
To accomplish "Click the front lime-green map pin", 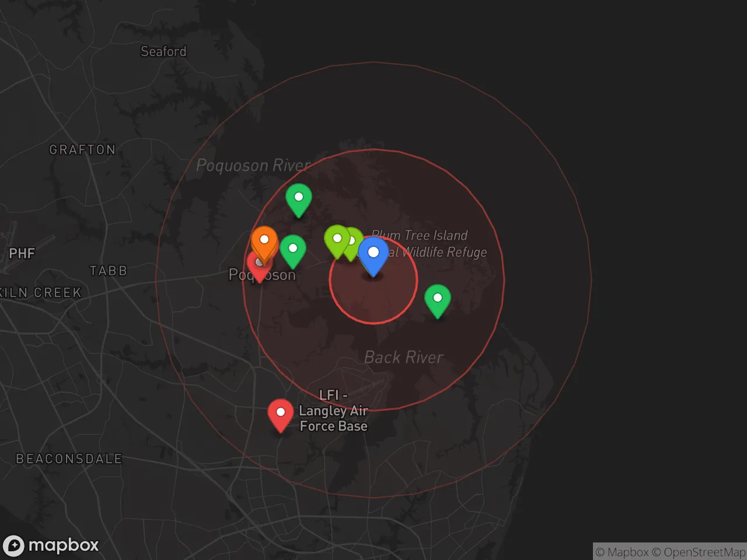I will pyautogui.click(x=337, y=240).
